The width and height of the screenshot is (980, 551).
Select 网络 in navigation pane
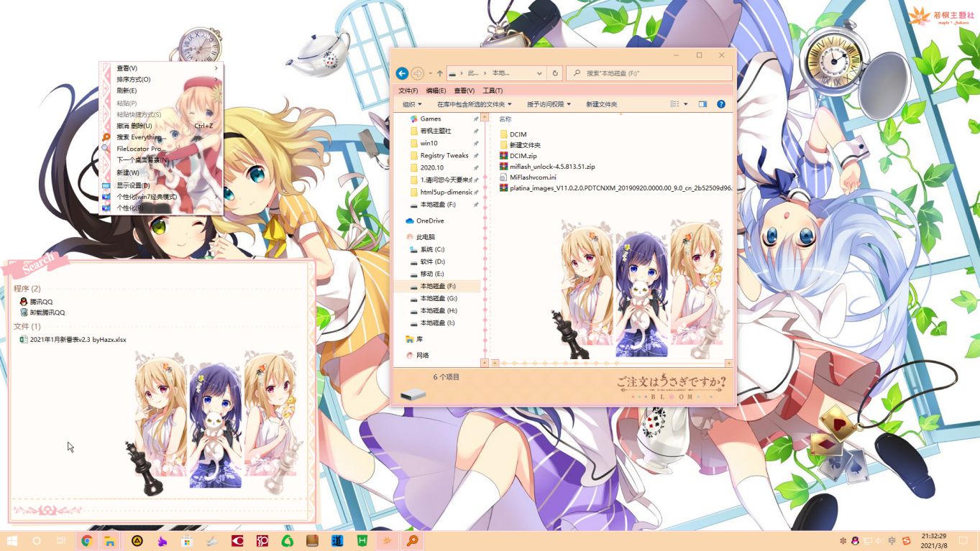click(417, 355)
